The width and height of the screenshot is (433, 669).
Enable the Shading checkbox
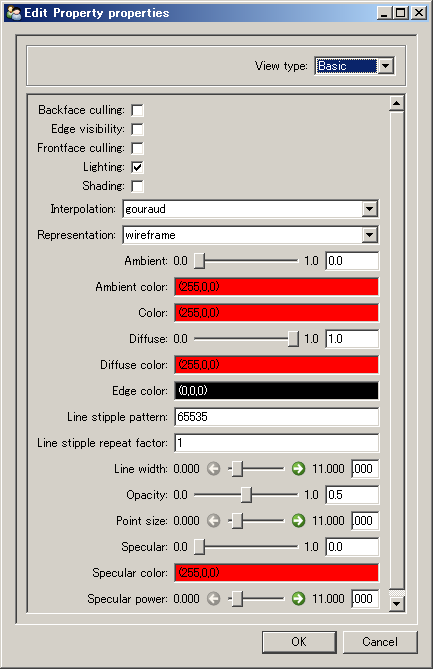tap(137, 186)
